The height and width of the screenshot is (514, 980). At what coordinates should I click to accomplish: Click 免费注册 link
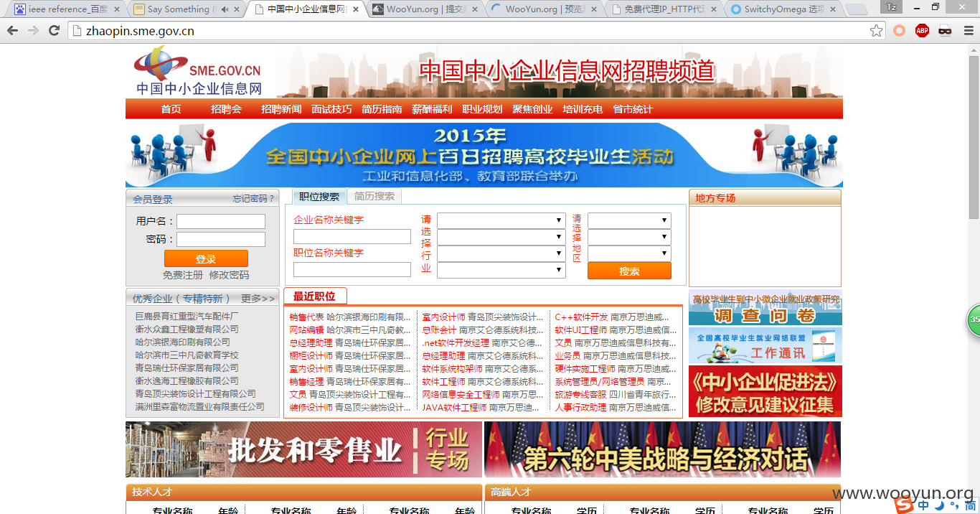183,275
